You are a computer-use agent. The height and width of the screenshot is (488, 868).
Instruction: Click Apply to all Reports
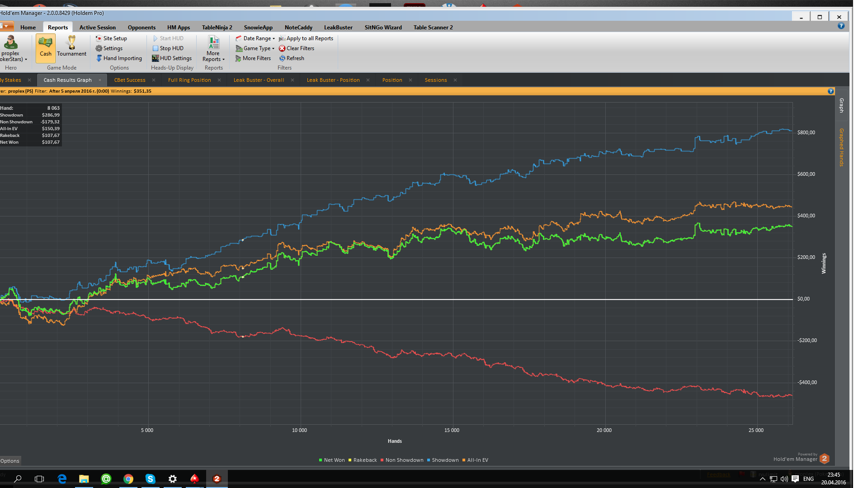[x=306, y=38]
